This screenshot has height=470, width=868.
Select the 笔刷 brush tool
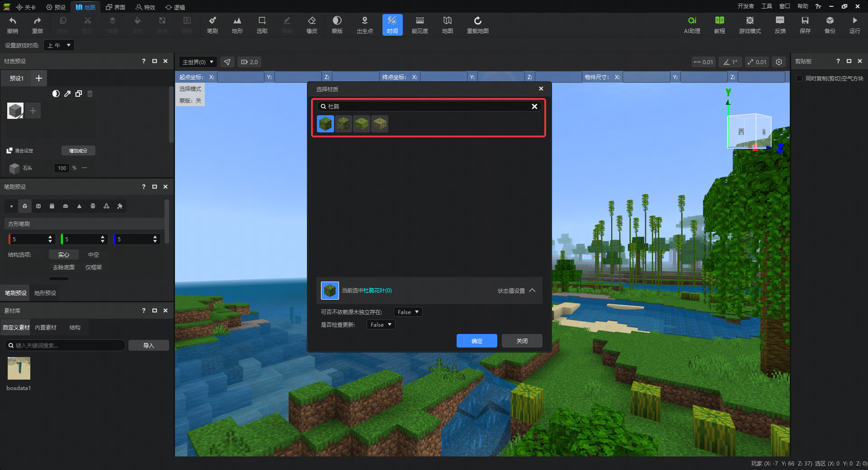click(x=212, y=25)
